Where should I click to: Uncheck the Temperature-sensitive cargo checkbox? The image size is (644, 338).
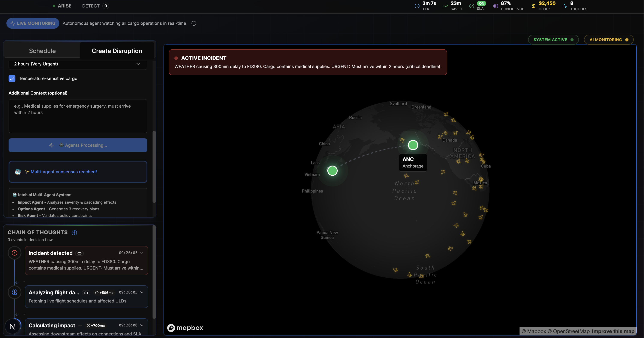pyautogui.click(x=12, y=78)
